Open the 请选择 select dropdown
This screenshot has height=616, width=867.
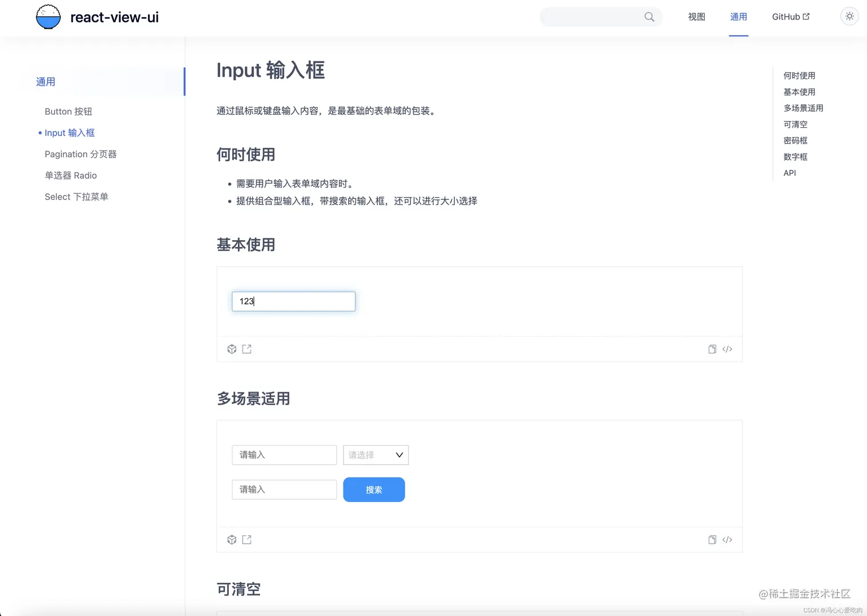tap(376, 455)
